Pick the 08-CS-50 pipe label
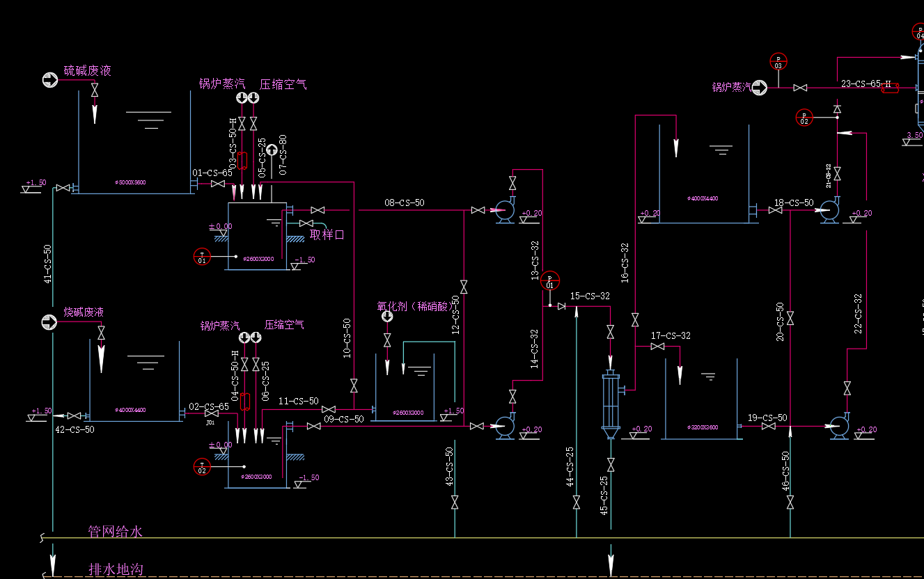The width and height of the screenshot is (924, 579). click(x=404, y=203)
